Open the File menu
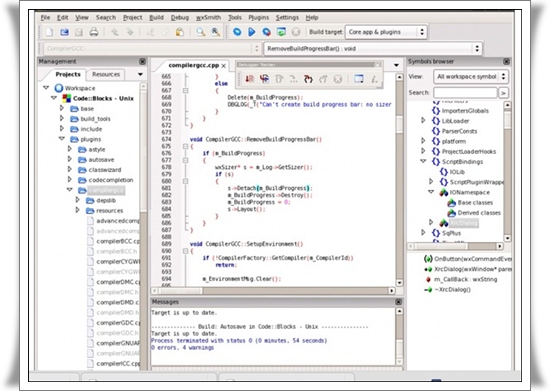 45,18
